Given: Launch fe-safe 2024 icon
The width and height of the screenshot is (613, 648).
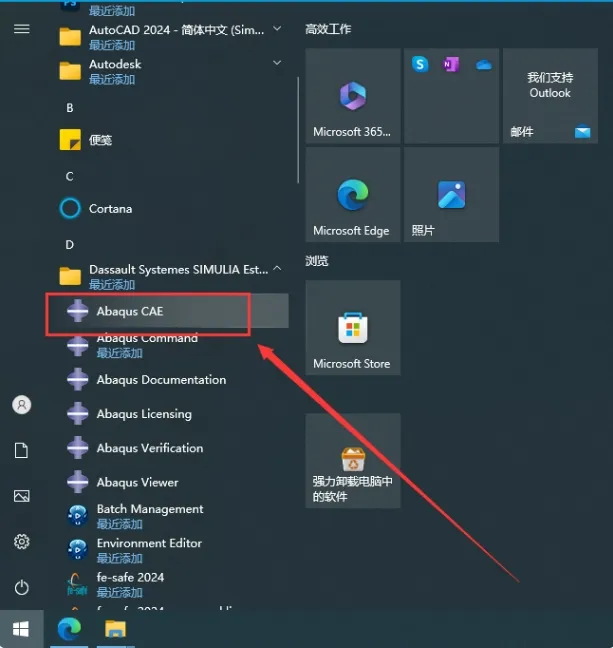Looking at the screenshot, I should pyautogui.click(x=76, y=584).
